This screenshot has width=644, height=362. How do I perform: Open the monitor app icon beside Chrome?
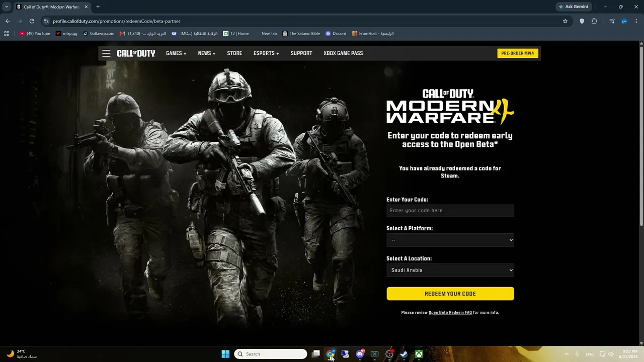click(x=345, y=354)
